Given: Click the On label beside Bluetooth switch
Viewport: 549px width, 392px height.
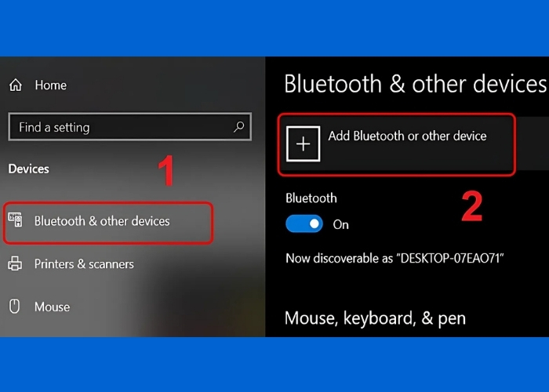Looking at the screenshot, I should click(x=340, y=224).
